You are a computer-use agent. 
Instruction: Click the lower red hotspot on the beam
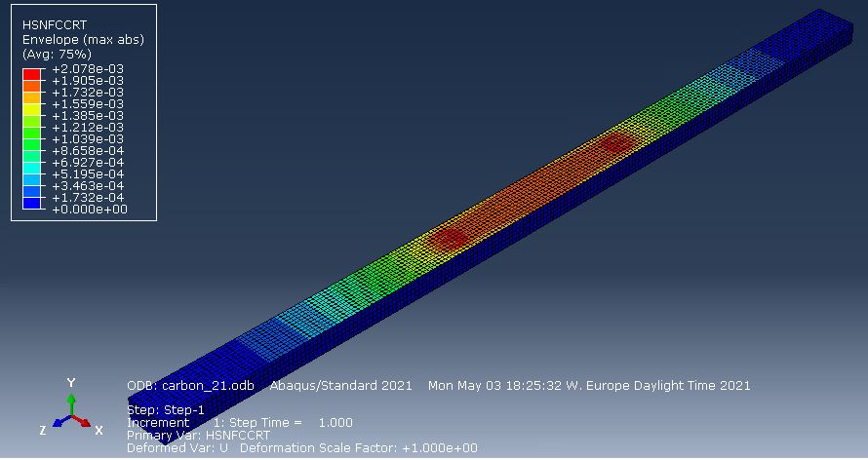[x=449, y=239]
